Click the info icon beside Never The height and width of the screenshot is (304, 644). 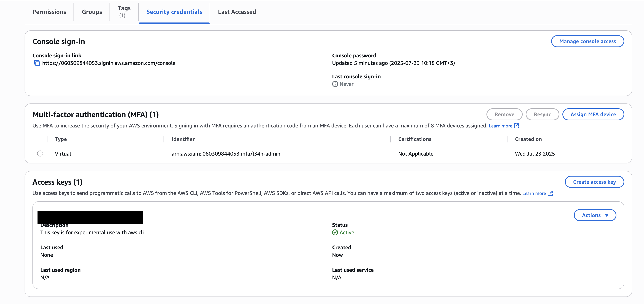coord(335,84)
